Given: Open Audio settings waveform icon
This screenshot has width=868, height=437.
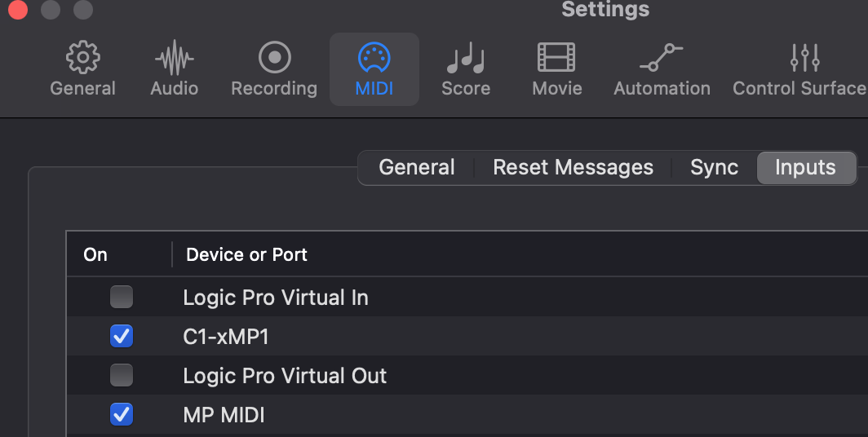Looking at the screenshot, I should 175,57.
